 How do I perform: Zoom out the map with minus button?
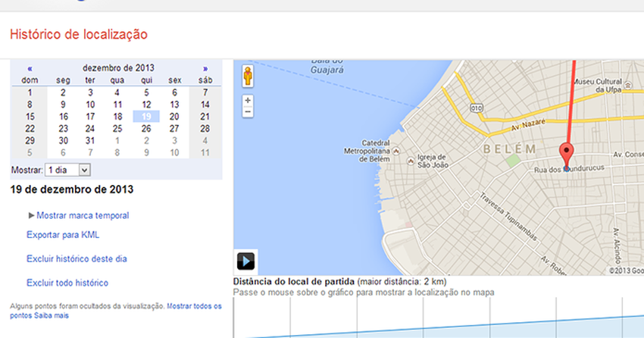[x=248, y=111]
